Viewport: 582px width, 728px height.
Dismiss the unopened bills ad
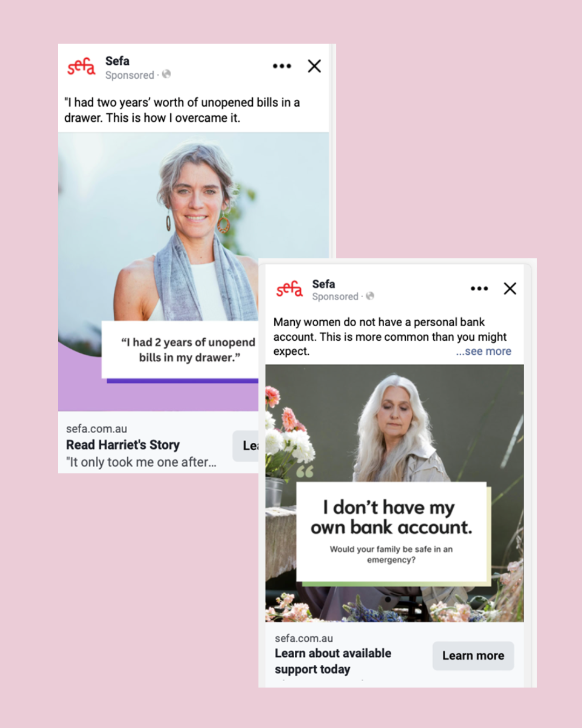pyautogui.click(x=314, y=66)
